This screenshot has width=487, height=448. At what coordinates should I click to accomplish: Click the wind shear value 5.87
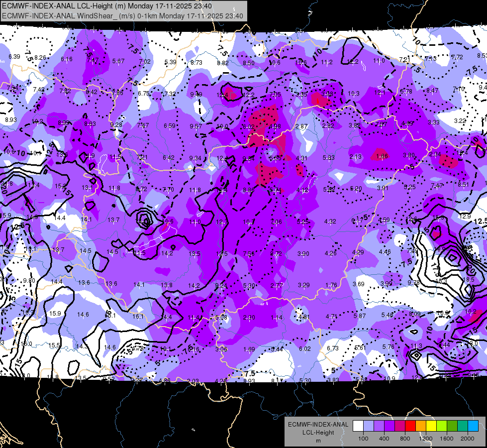click(x=360, y=316)
